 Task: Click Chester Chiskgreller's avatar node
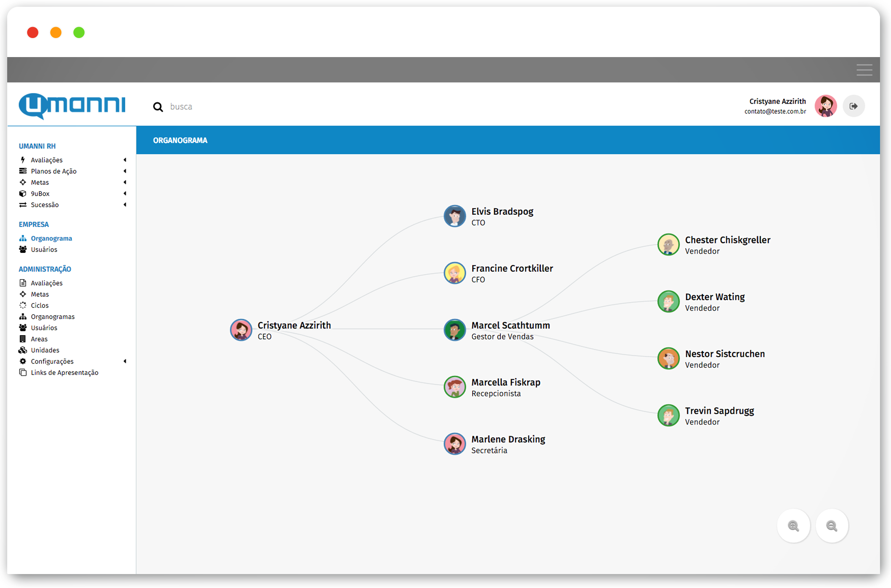click(668, 245)
